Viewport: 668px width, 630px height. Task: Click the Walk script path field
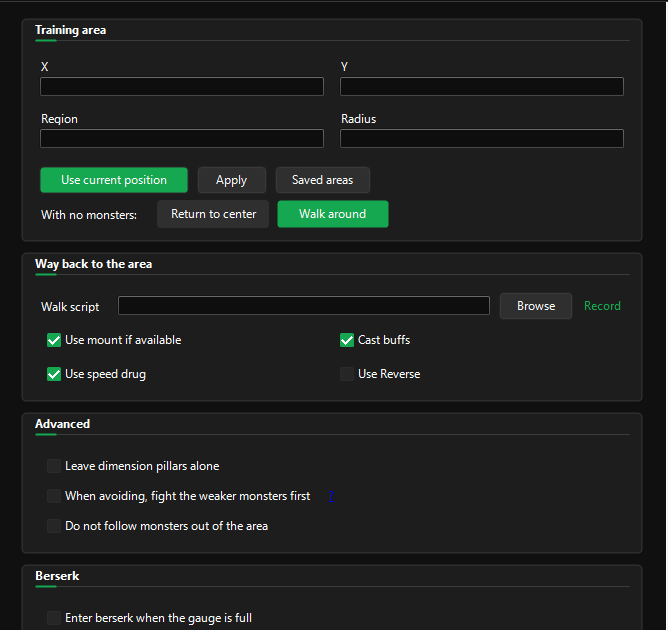coord(304,305)
